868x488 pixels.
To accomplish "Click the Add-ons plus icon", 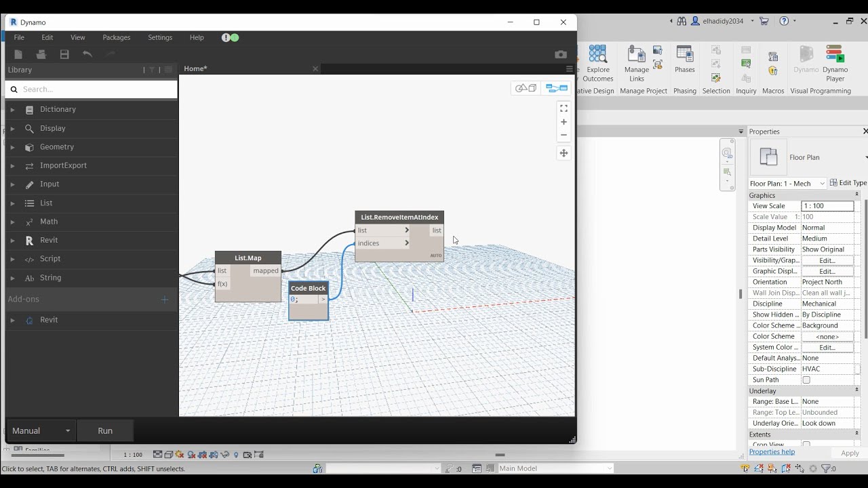I will point(164,300).
